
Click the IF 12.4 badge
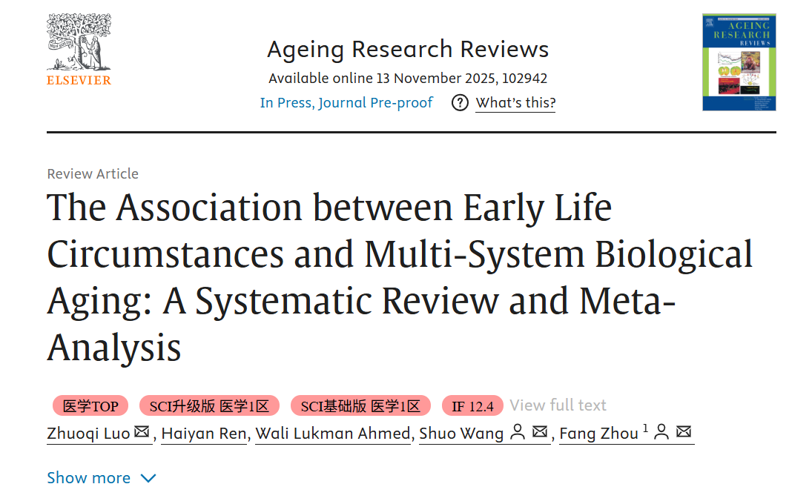tap(472, 406)
